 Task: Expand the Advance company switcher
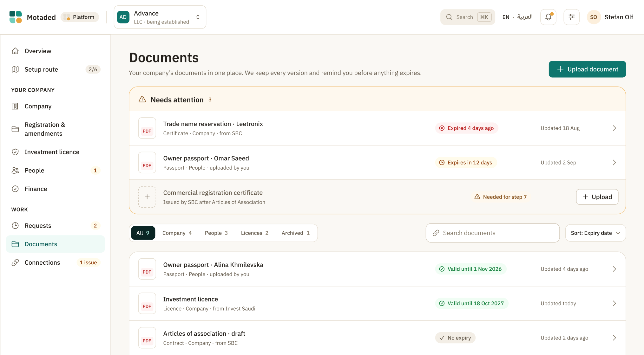coord(160,17)
